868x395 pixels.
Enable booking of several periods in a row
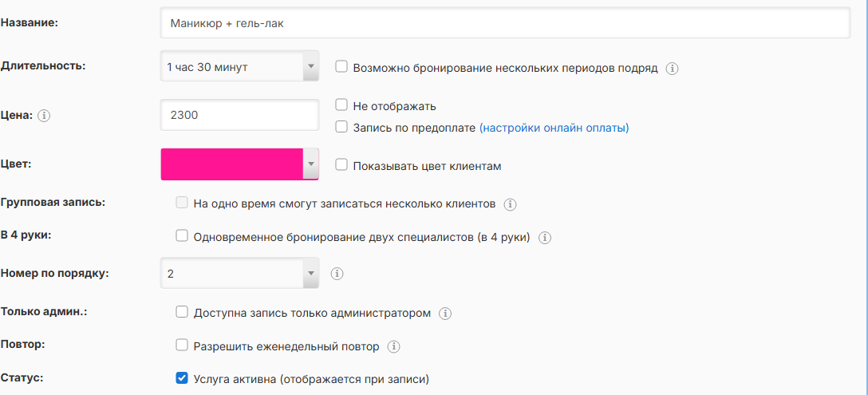[x=341, y=67]
